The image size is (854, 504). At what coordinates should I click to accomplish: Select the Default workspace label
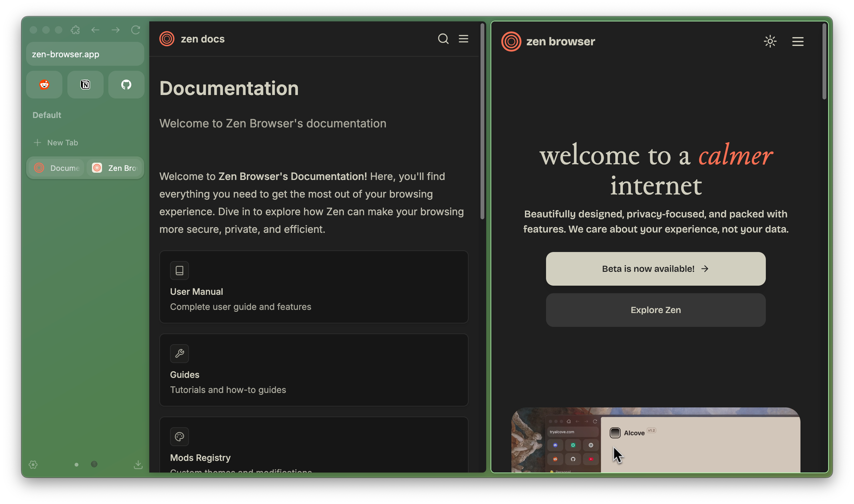coord(47,115)
